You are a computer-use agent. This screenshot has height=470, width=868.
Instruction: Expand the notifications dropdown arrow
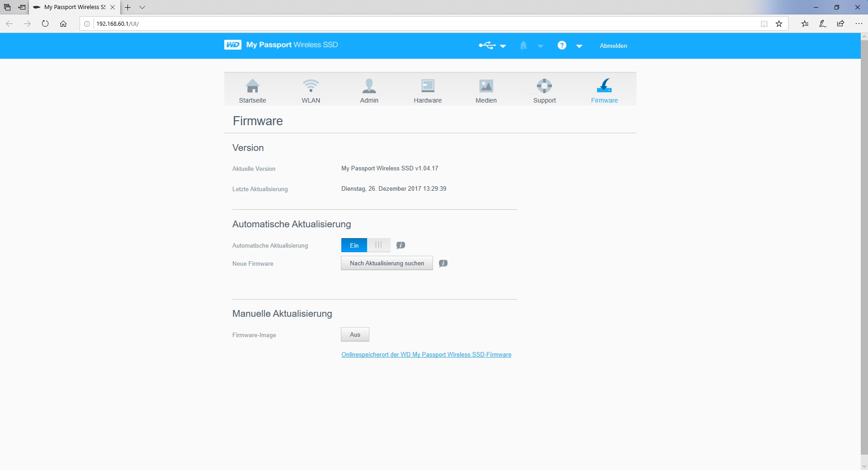click(540, 46)
